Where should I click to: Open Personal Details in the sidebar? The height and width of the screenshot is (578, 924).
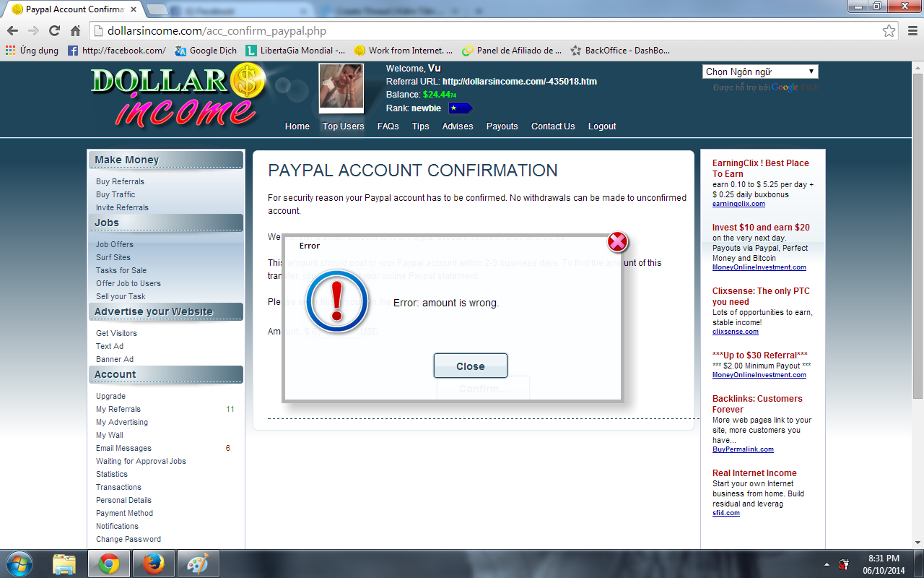click(123, 500)
